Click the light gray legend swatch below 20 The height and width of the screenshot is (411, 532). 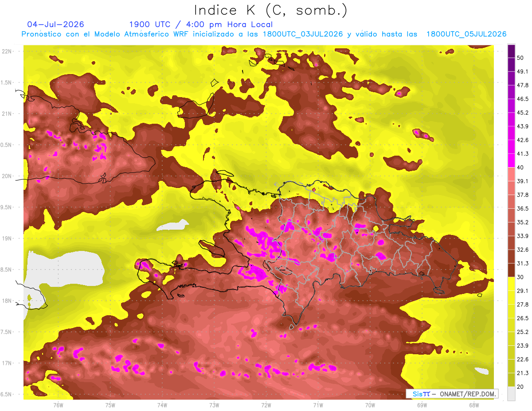[511, 393]
